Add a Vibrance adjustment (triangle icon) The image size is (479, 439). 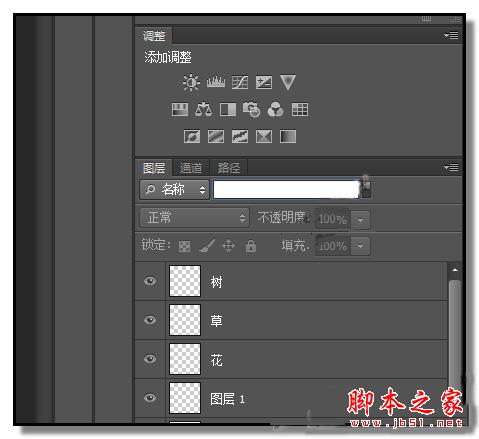[x=287, y=82]
